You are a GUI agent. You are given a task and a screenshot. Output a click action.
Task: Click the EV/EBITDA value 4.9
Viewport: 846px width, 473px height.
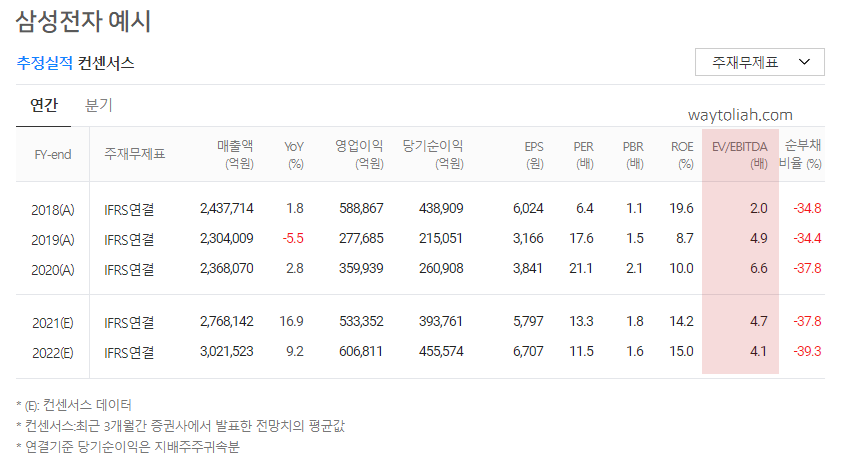[x=759, y=238]
